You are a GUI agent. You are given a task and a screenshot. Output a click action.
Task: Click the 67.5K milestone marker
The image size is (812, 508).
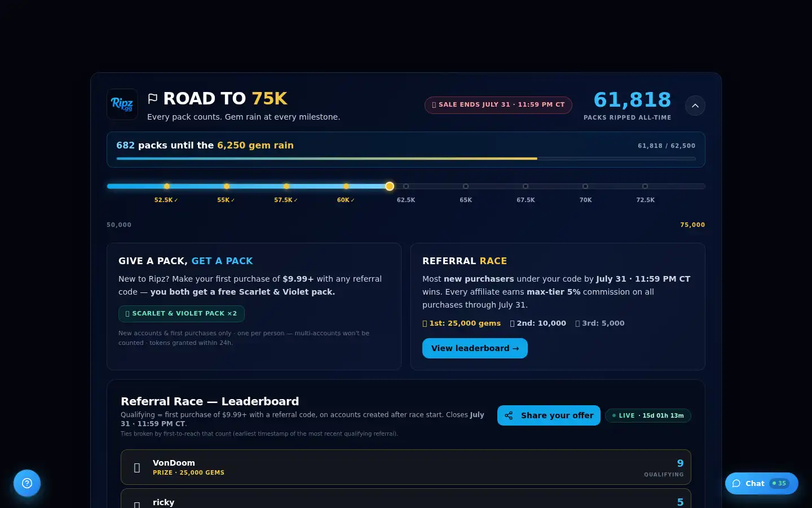[x=526, y=186]
